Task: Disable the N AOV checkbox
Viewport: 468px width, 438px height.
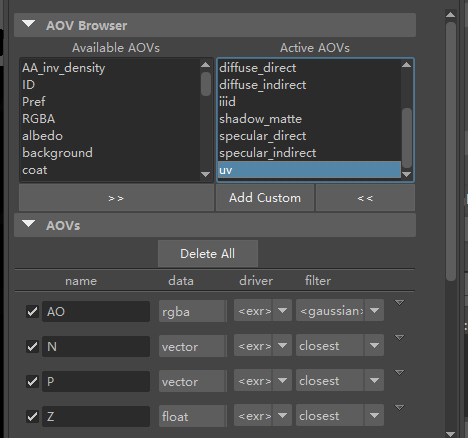Action: tap(32, 347)
